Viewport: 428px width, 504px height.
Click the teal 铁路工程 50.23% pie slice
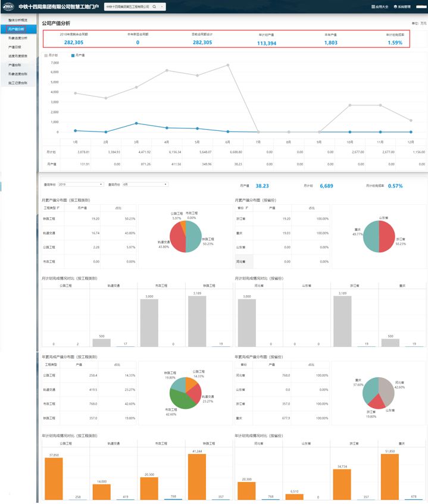[194, 236]
